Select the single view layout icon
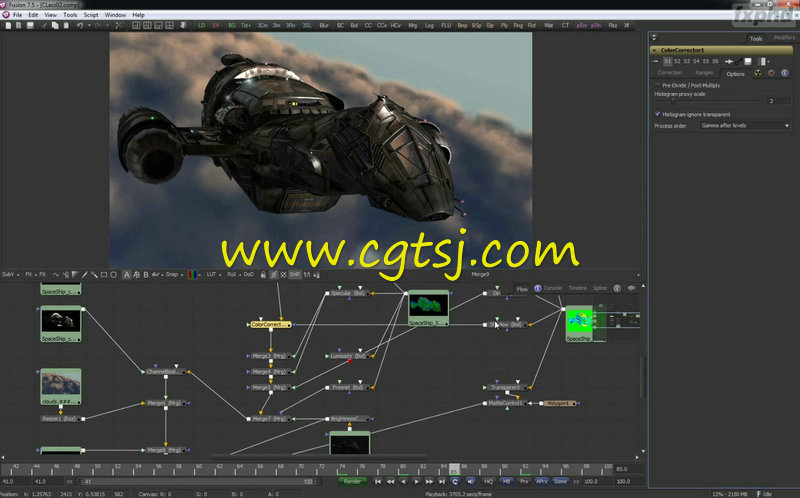800x498 pixels. point(136,26)
